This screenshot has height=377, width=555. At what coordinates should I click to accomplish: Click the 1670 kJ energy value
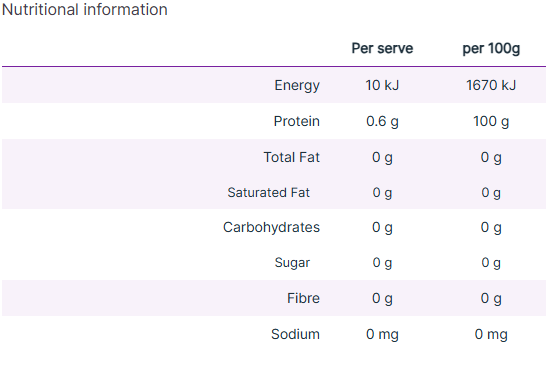coord(491,85)
